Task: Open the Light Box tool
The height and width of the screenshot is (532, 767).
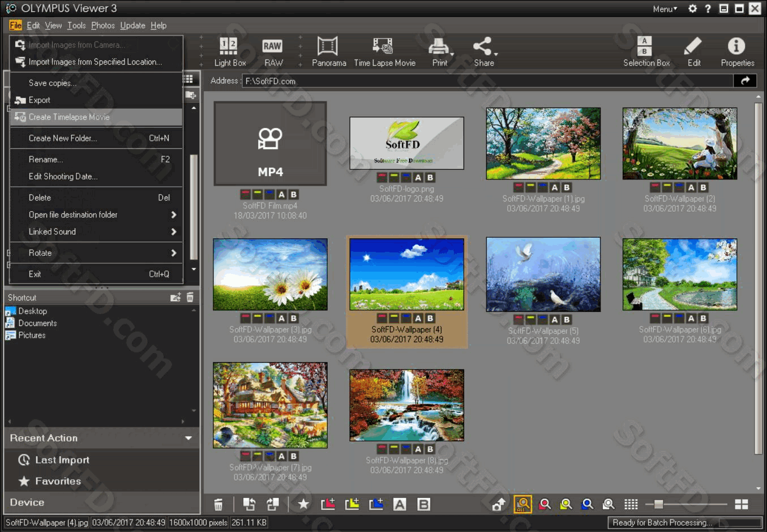Action: 230,52
